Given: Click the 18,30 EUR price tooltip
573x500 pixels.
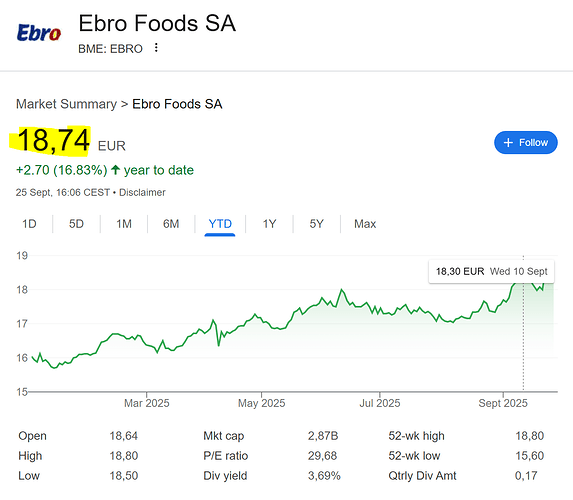Looking at the screenshot, I should [491, 272].
